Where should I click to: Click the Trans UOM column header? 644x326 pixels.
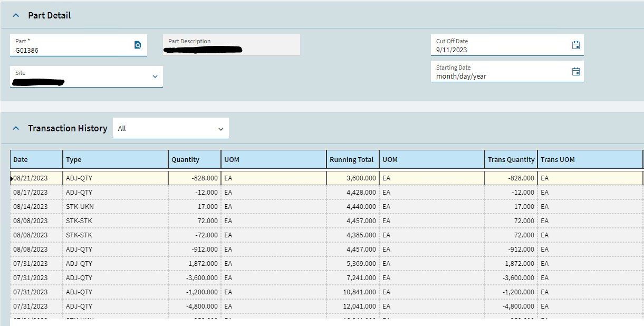(589, 160)
